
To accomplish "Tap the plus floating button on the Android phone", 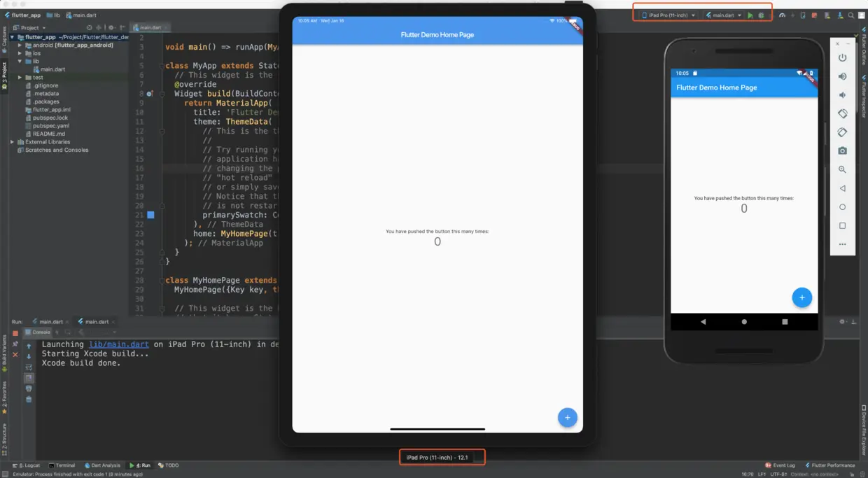I will (801, 297).
